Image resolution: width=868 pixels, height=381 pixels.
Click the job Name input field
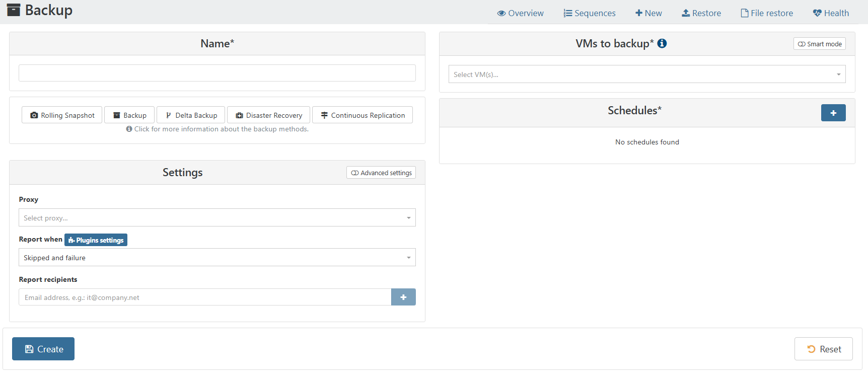[x=217, y=73]
